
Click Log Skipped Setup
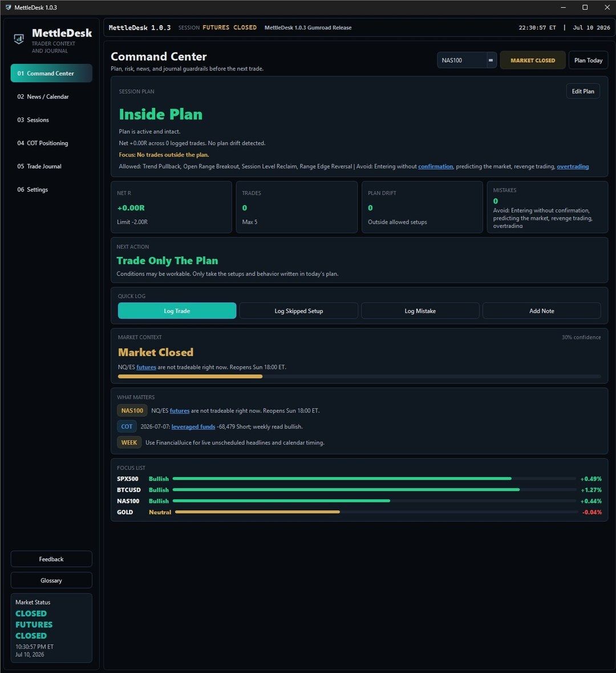[298, 311]
